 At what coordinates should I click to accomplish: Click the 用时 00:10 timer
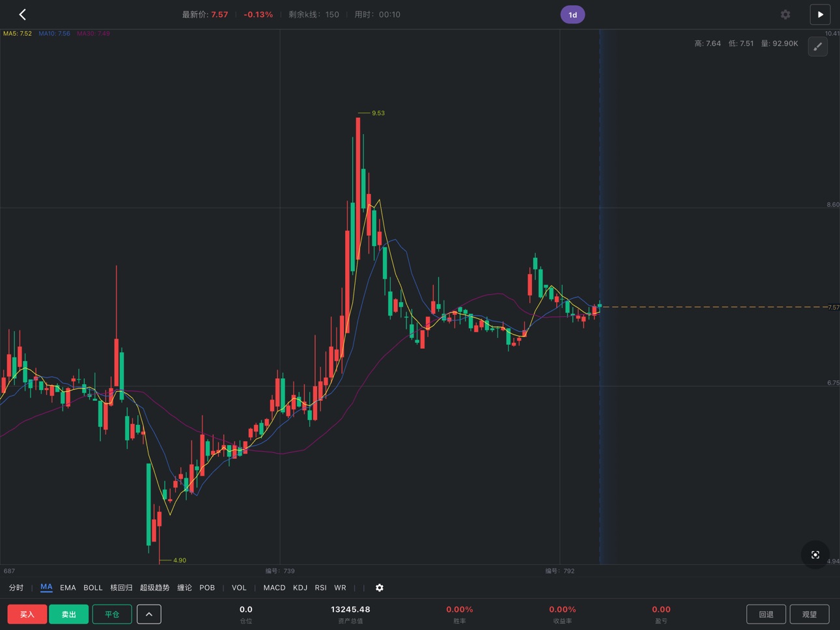coord(378,14)
